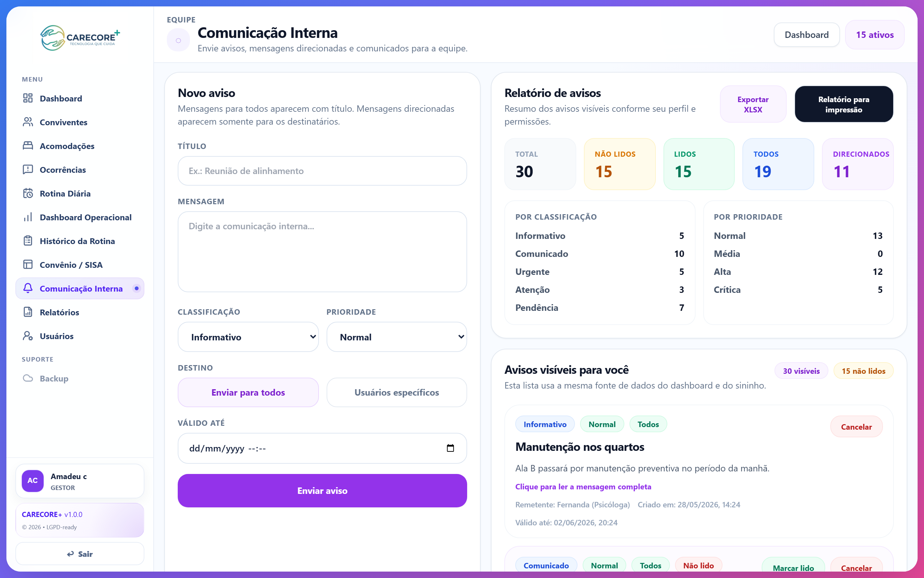This screenshot has width=924, height=578.
Task: Click the Total 30 stat card
Action: (540, 164)
